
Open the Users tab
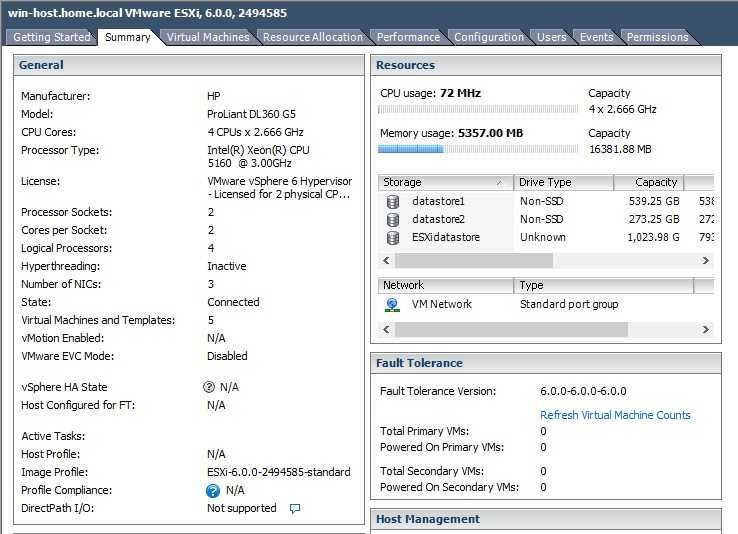click(552, 37)
